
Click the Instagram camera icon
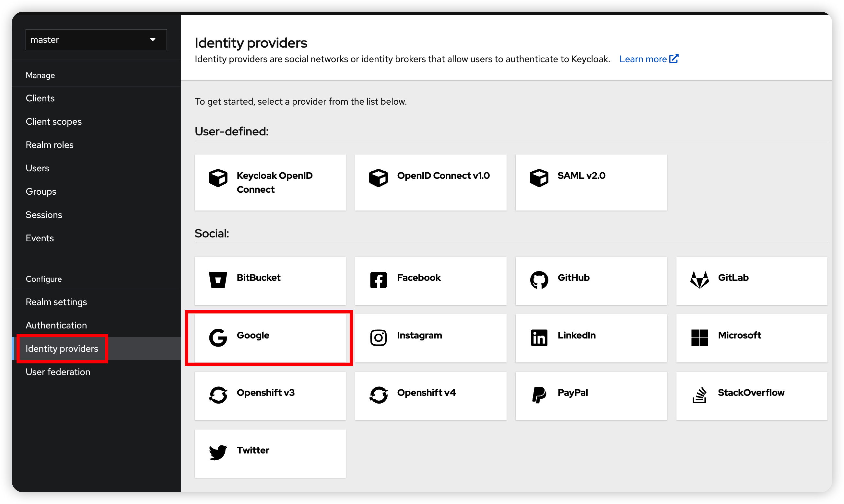pos(378,338)
